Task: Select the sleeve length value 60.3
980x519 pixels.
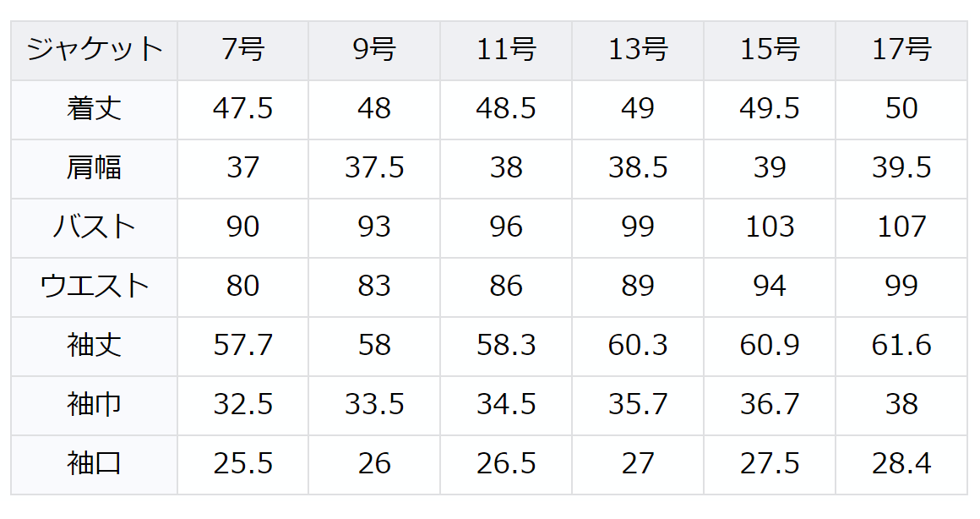Action: point(638,346)
